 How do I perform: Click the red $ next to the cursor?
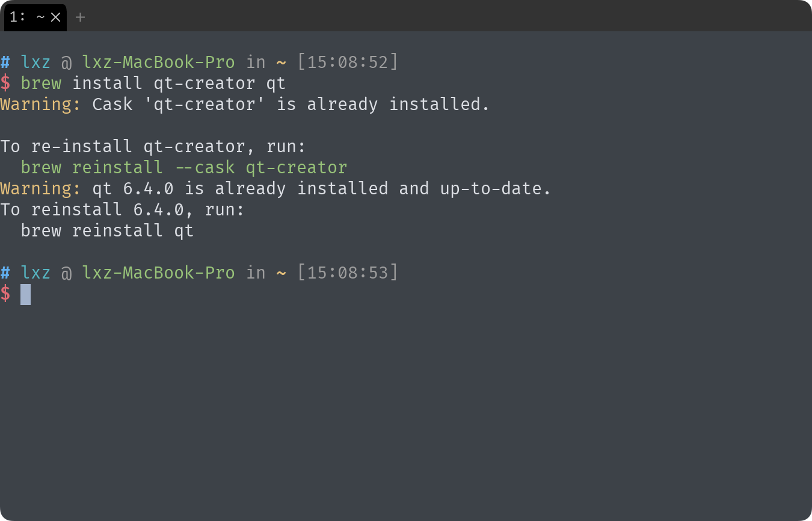click(x=5, y=294)
